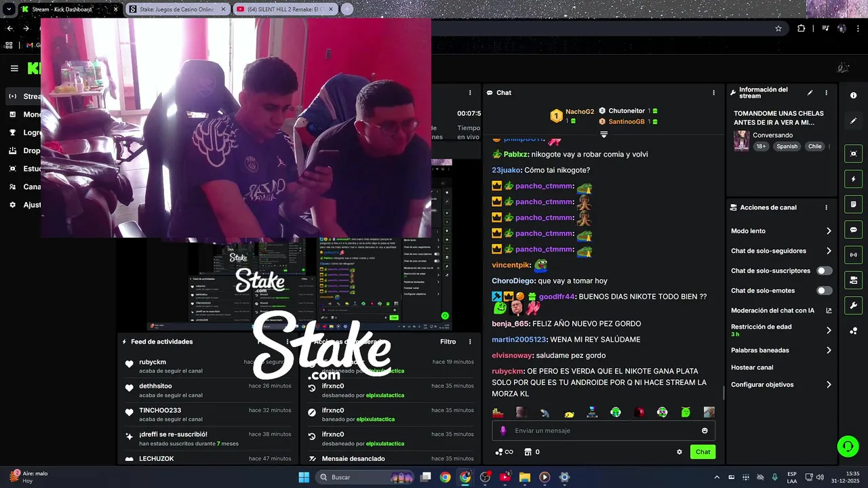Screen dimensions: 868x488
Task: Click the green Chat send button
Action: pyautogui.click(x=703, y=452)
